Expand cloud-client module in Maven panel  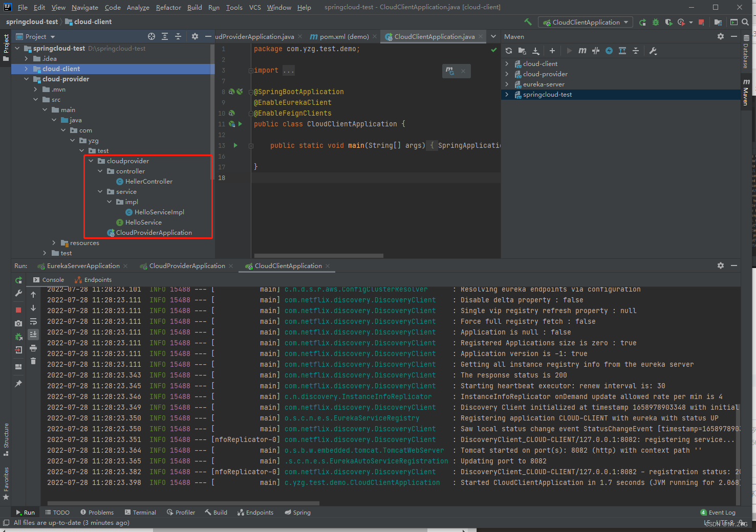507,63
